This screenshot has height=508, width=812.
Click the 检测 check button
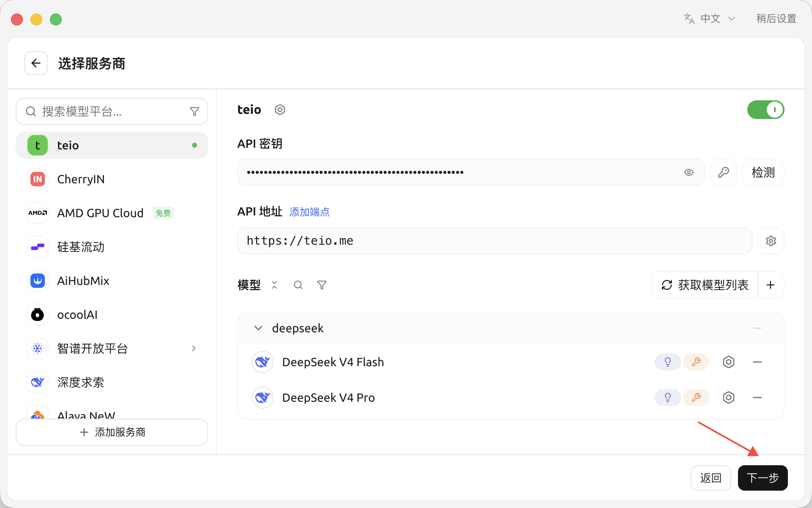(x=763, y=172)
